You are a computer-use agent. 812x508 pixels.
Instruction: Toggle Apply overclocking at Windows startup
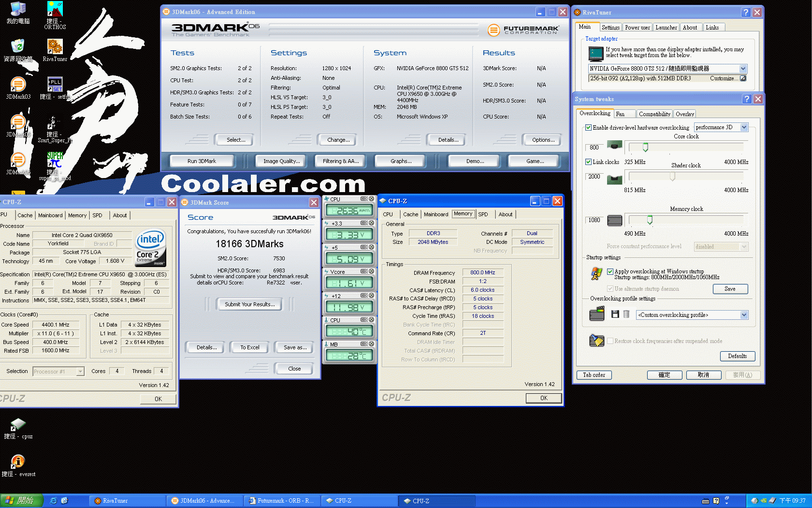[610, 271]
